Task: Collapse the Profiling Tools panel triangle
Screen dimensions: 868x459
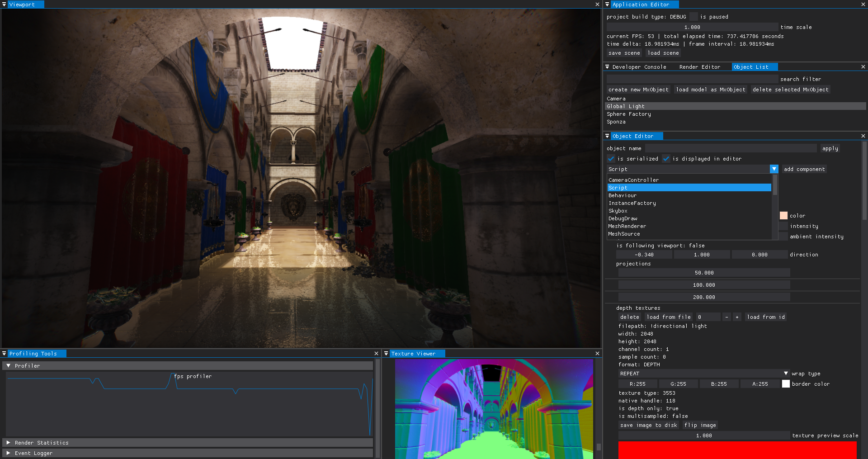Action: click(x=4, y=354)
